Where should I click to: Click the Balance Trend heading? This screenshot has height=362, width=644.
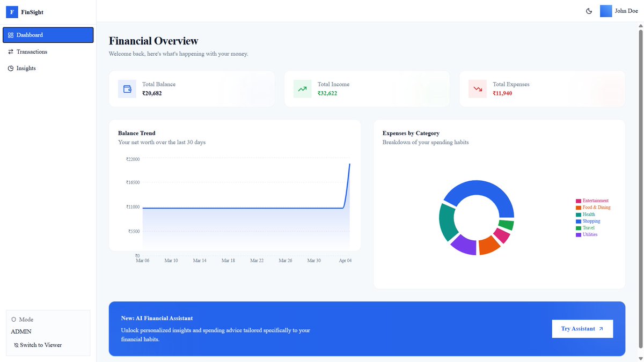[137, 133]
